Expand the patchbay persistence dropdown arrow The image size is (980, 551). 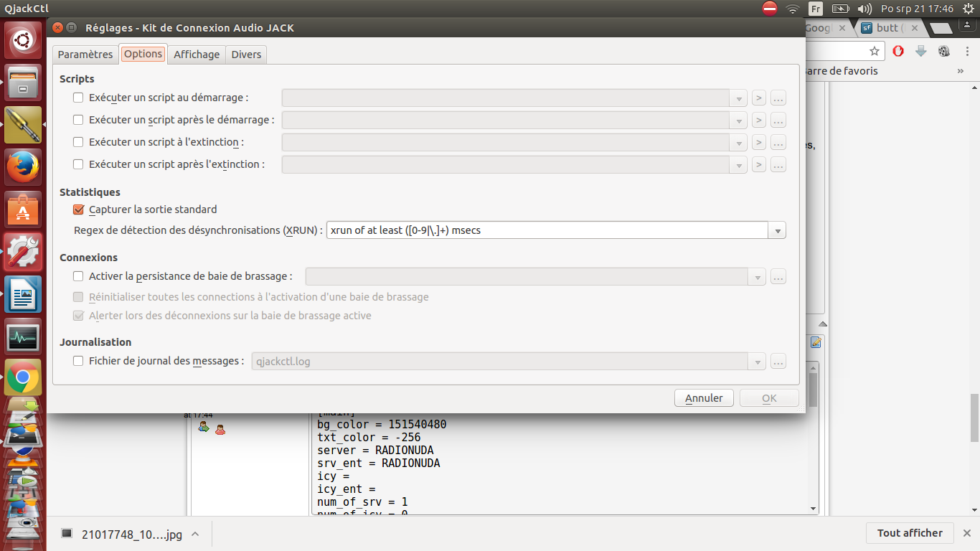point(758,277)
